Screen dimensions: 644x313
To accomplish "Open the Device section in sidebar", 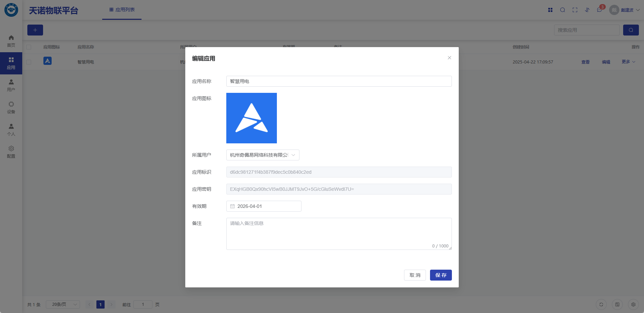I will [11, 108].
